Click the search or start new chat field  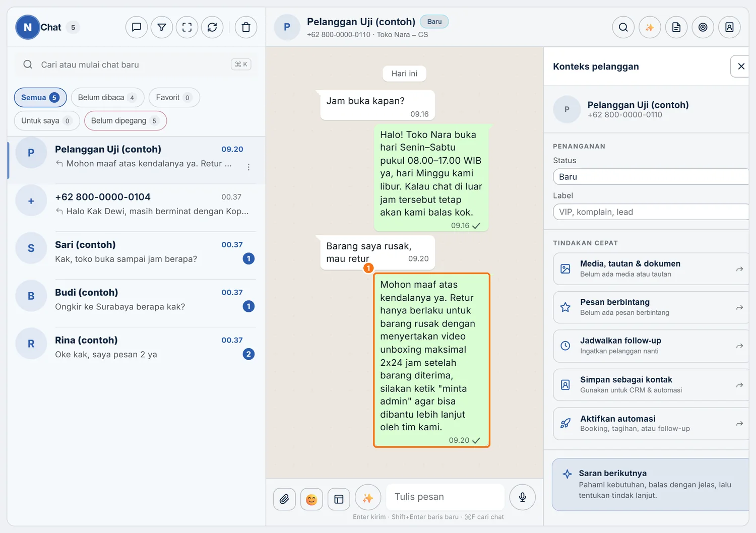pyautogui.click(x=136, y=64)
